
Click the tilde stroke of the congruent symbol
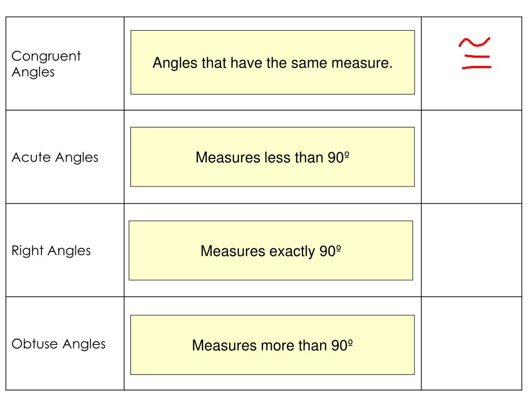[474, 42]
